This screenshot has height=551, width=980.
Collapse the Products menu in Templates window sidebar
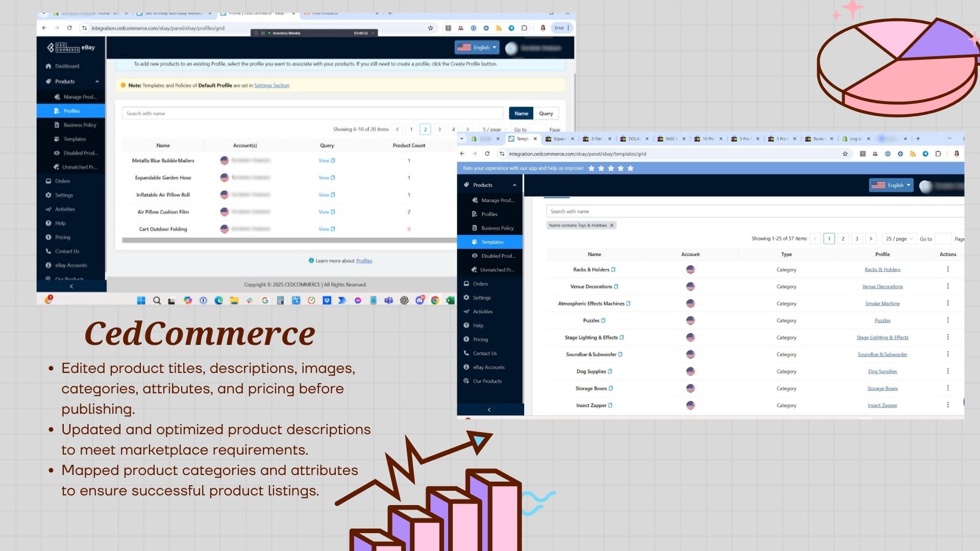point(514,185)
